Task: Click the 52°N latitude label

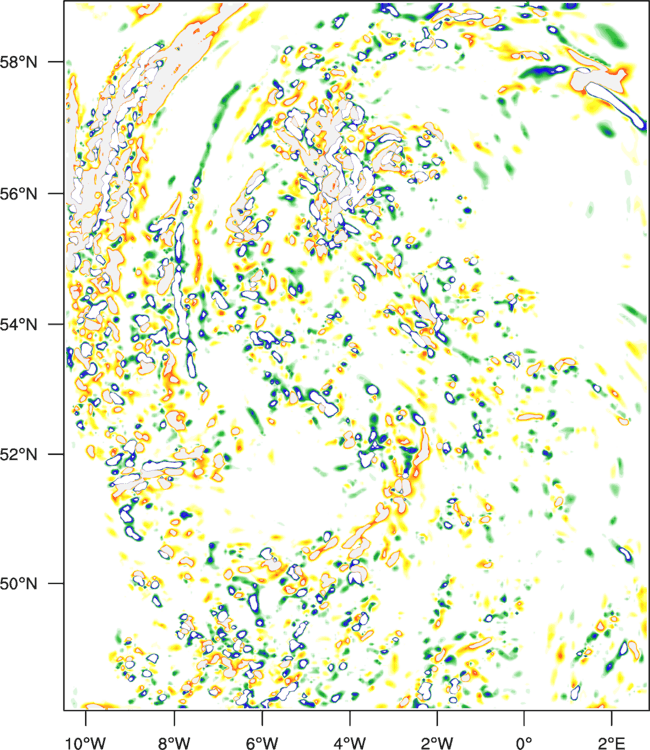Action: 18,454
